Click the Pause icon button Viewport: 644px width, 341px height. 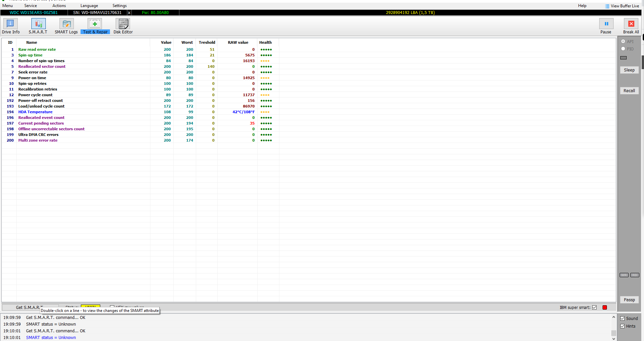606,24
